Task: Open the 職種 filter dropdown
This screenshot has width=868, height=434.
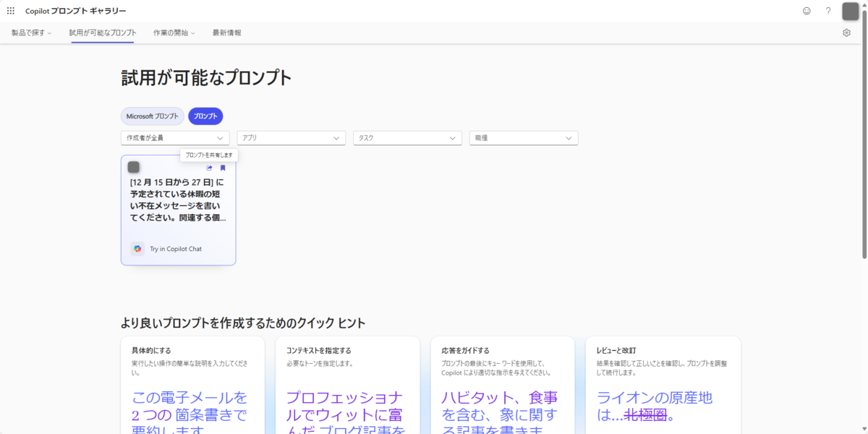Action: pos(524,137)
